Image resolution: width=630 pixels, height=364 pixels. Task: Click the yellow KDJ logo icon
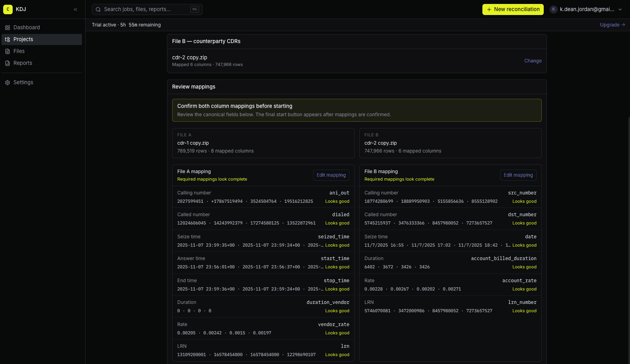point(8,9)
